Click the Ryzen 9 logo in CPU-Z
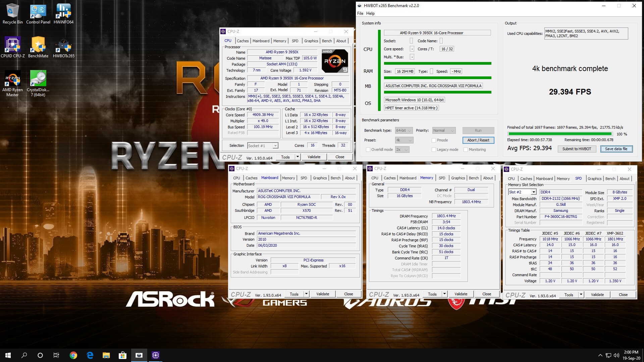The image size is (644, 362). pyautogui.click(x=335, y=61)
